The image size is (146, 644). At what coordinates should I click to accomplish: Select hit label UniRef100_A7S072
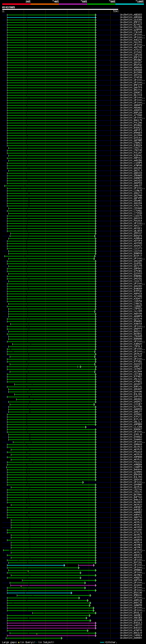(x=131, y=50)
